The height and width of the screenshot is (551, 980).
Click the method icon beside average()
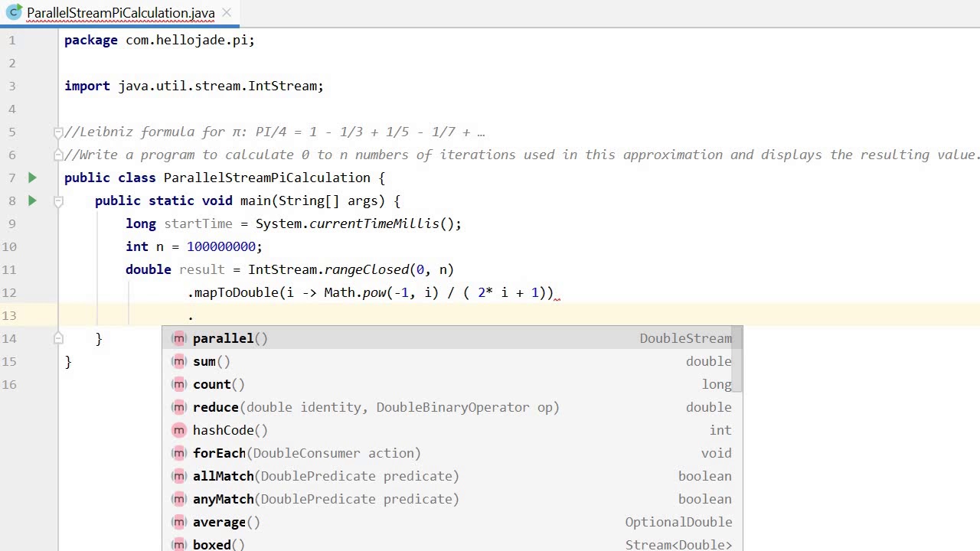[179, 522]
